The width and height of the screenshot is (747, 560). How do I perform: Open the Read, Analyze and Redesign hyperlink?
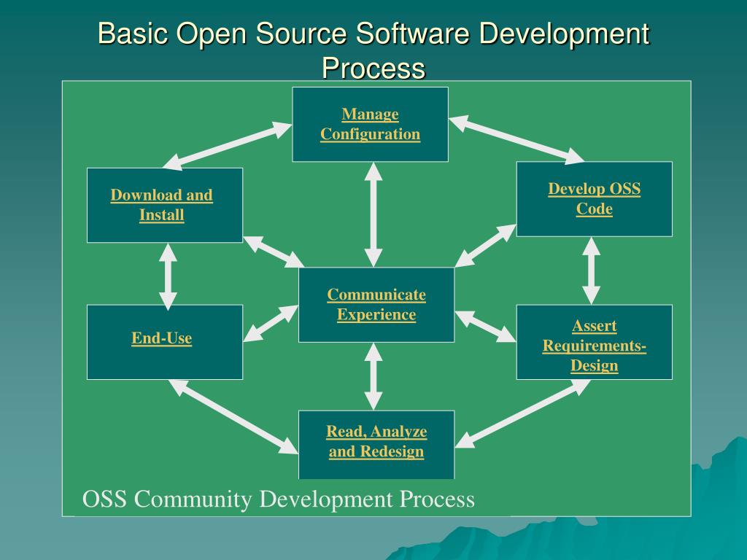(376, 441)
